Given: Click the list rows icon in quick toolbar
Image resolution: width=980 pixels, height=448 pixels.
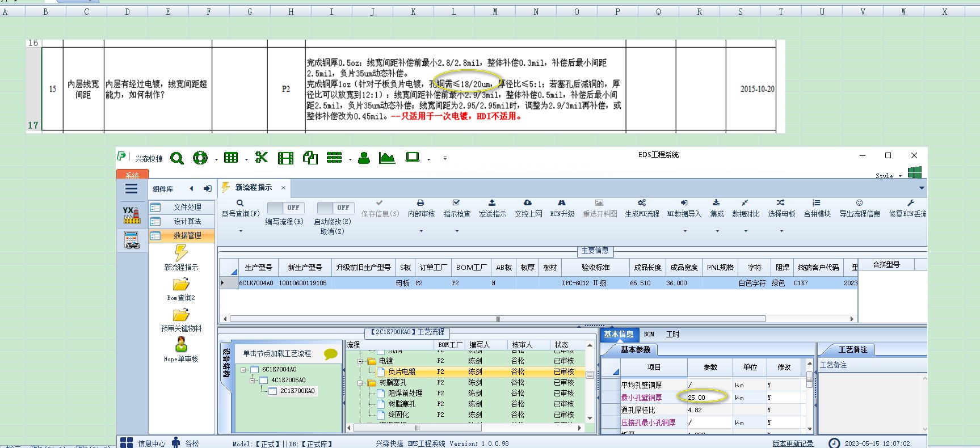Looking at the screenshot, I should (334, 158).
